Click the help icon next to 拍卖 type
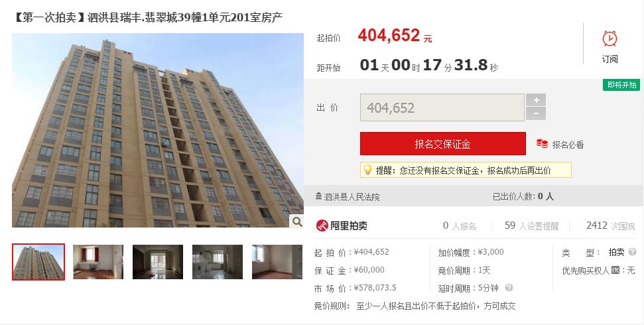This screenshot has width=644, height=325. pos(633,252)
